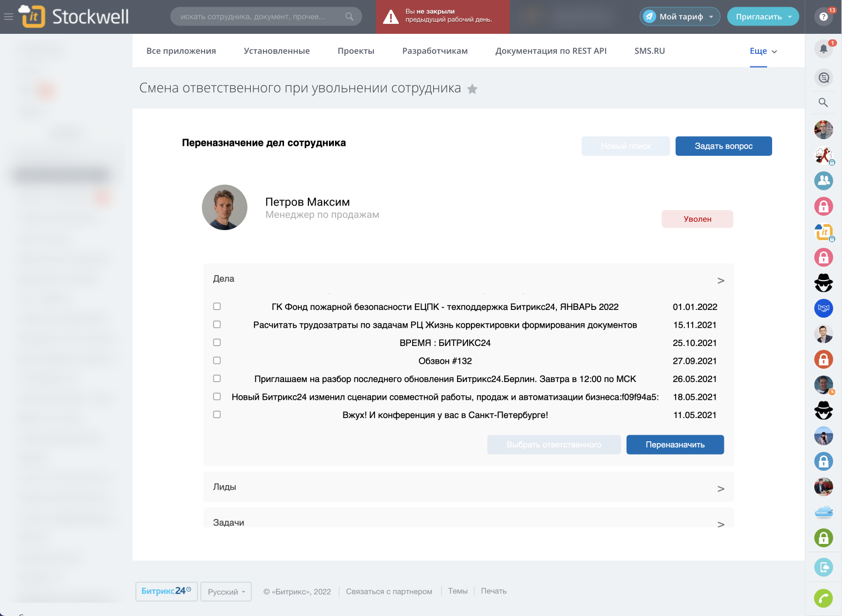Open the Мой тариф dropdown
Viewport: 842px width, 616px height.
coord(680,17)
